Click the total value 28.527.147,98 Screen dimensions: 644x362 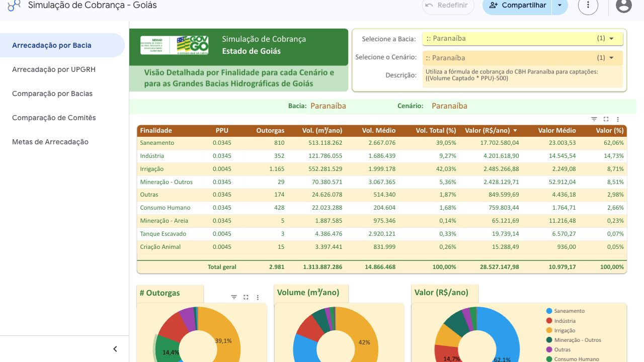tap(499, 267)
